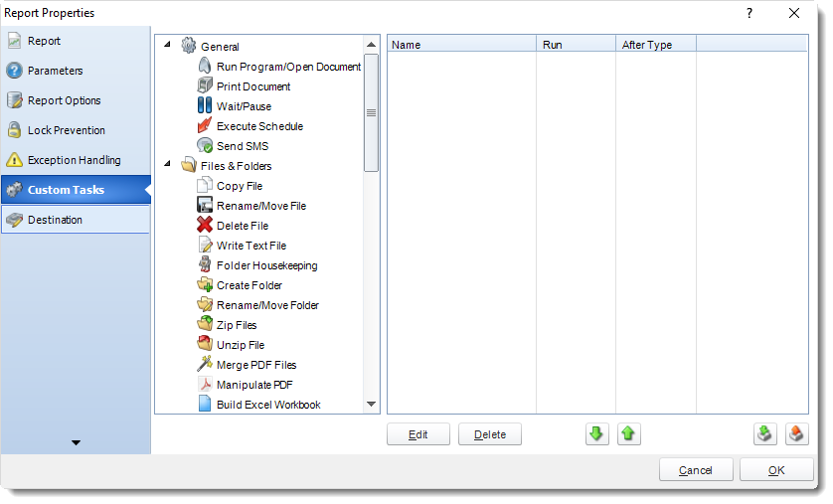
Task: Click the Copy File page icon
Action: click(205, 185)
